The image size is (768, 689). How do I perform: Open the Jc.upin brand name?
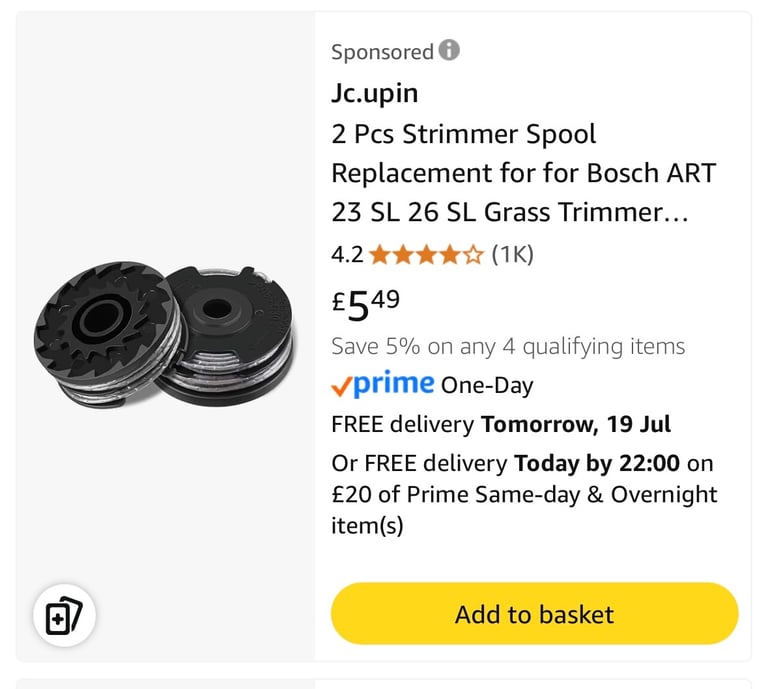pos(375,93)
